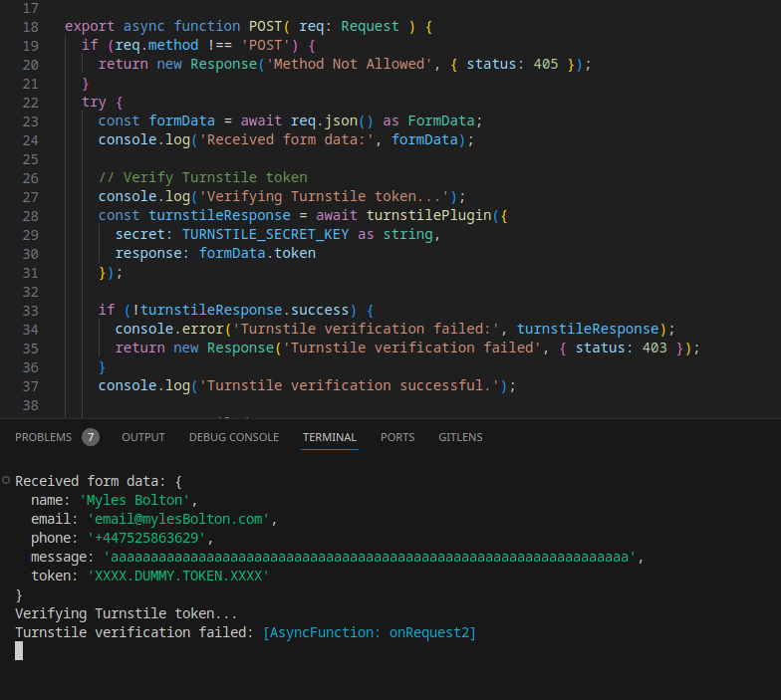The image size is (781, 700).
Task: Click !turnstileResponse.success condition
Action: click(x=241, y=310)
